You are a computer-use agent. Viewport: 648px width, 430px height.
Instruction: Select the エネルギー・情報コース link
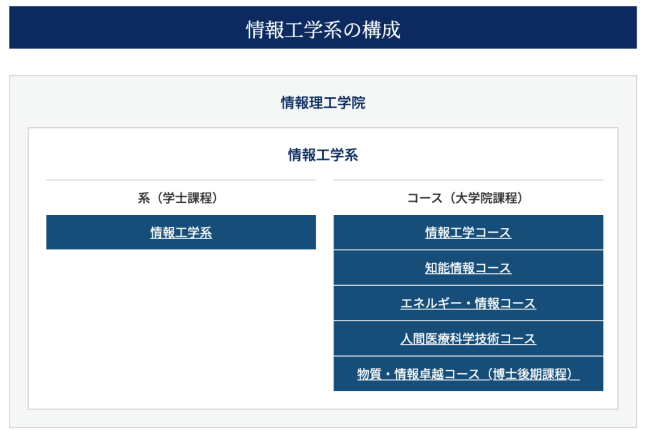[468, 303]
